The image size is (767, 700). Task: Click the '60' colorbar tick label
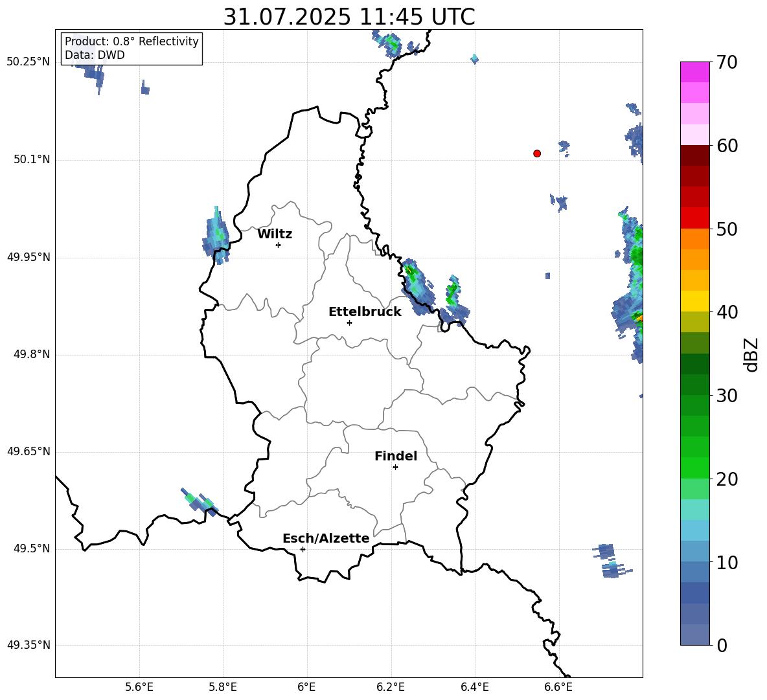(727, 146)
